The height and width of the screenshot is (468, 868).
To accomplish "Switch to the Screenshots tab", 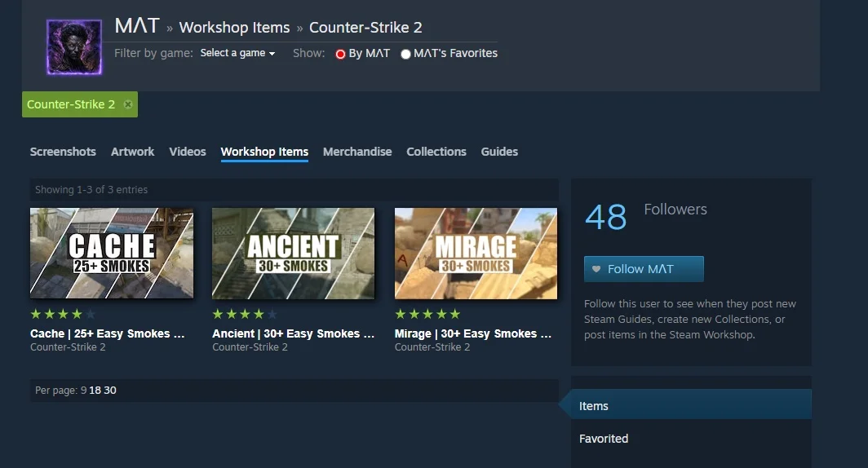I will coord(63,152).
